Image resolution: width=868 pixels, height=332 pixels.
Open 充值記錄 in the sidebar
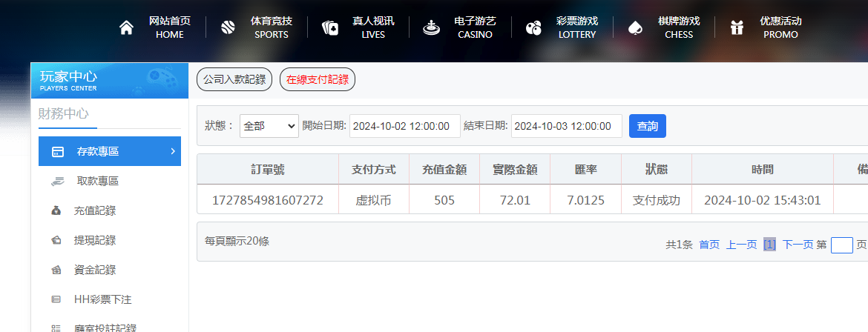pyautogui.click(x=94, y=210)
